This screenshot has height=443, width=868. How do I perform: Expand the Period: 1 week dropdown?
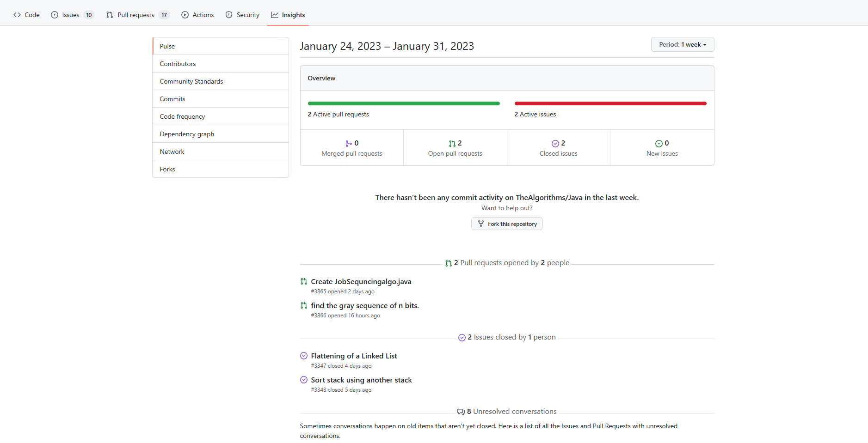point(683,44)
